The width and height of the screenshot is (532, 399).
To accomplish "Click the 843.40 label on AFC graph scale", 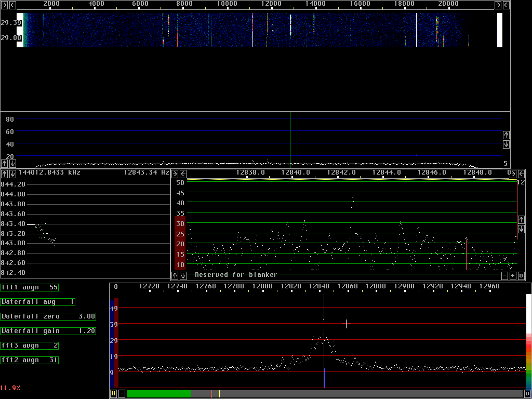I will (x=13, y=224).
